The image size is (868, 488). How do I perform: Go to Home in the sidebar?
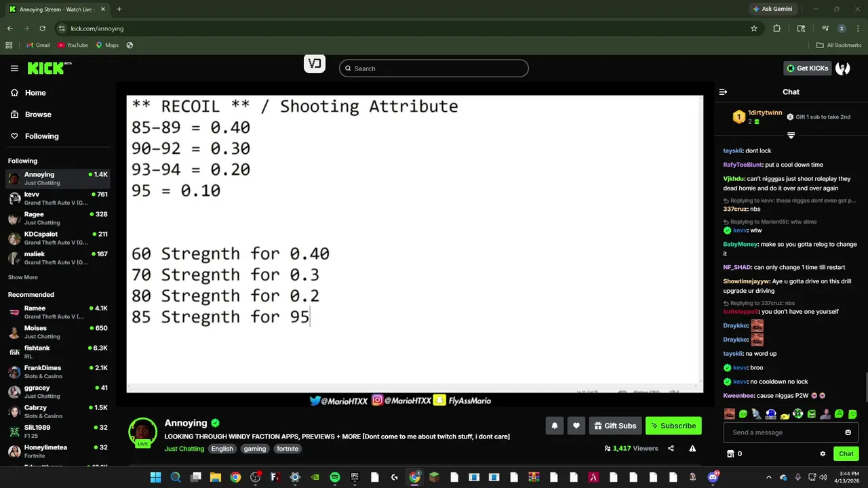[x=35, y=93]
